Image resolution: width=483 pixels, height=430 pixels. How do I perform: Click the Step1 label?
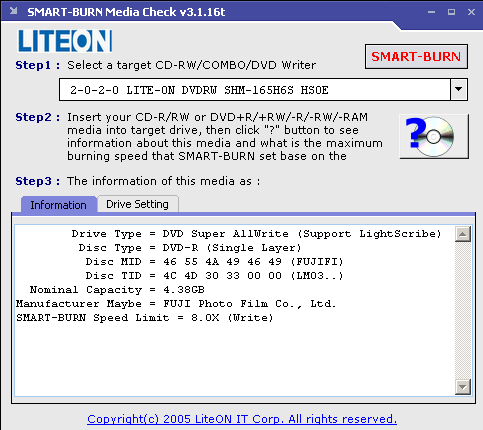(x=38, y=65)
